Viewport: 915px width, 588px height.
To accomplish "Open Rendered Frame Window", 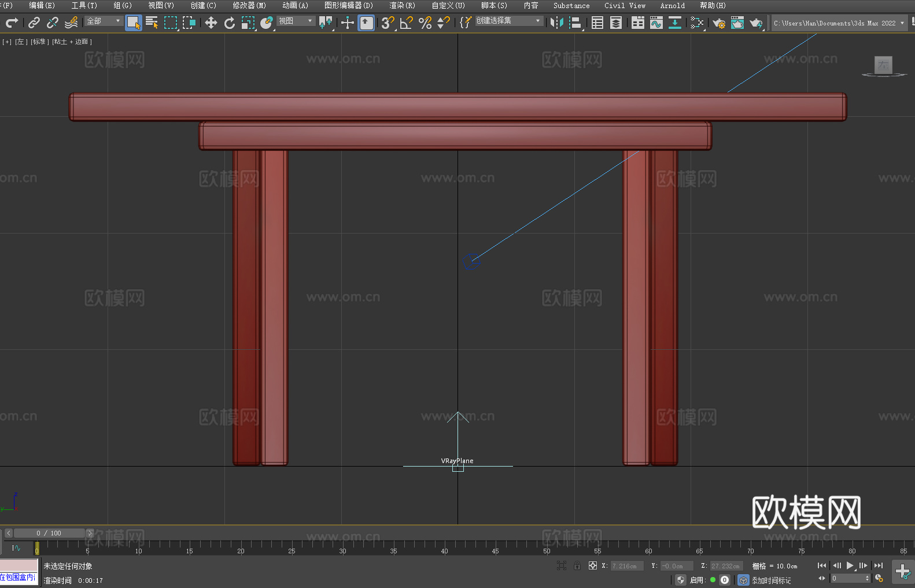I will coord(737,23).
